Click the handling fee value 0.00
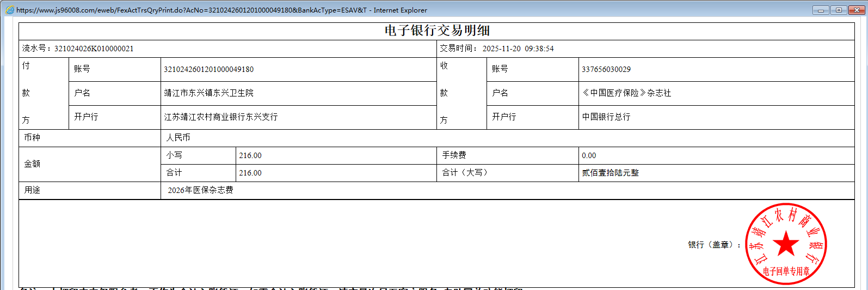 tap(589, 155)
